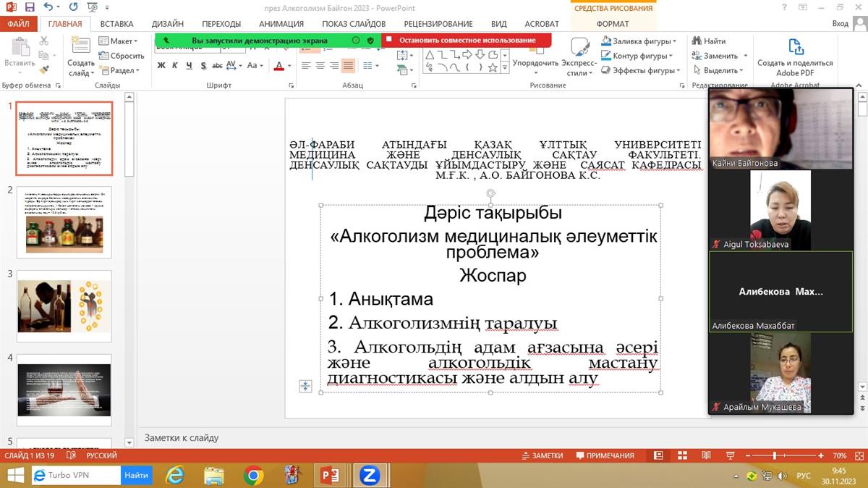Click the Create Slide icon

point(81,48)
